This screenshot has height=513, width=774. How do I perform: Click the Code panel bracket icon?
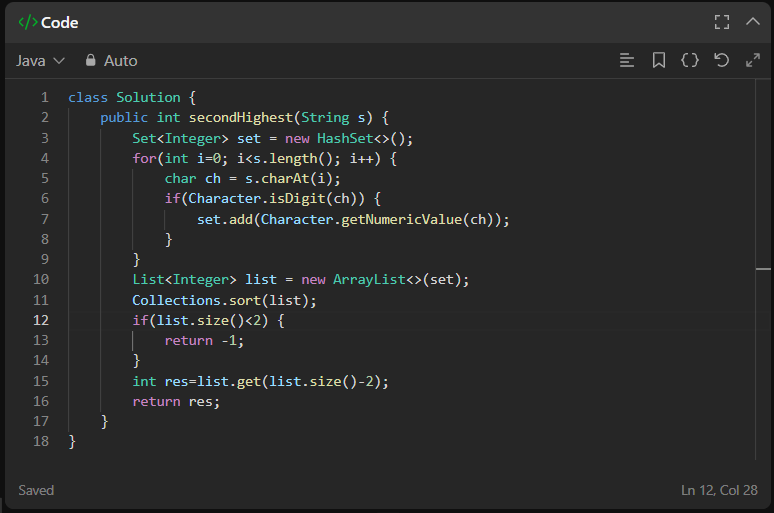[x=28, y=22]
